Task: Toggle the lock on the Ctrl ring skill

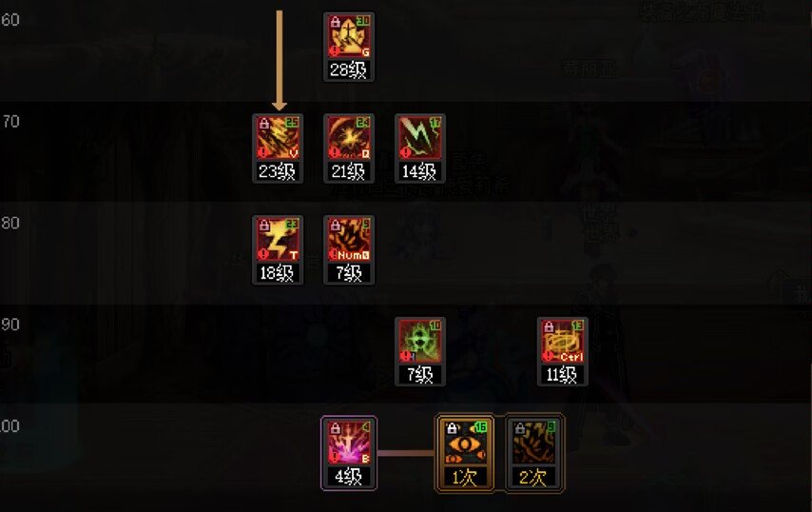Action: 549,327
